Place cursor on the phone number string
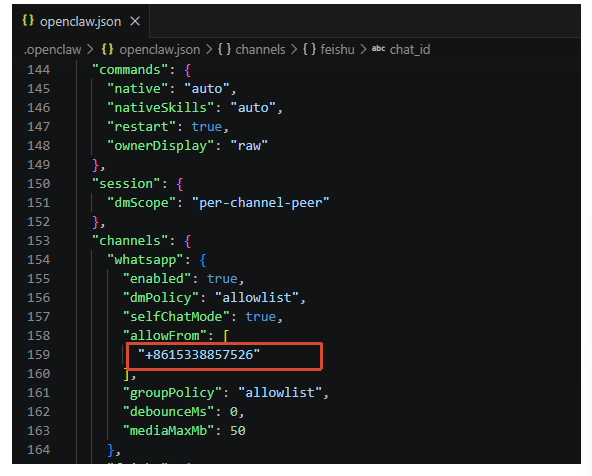Viewport: 592px width, 476px height. [199, 355]
